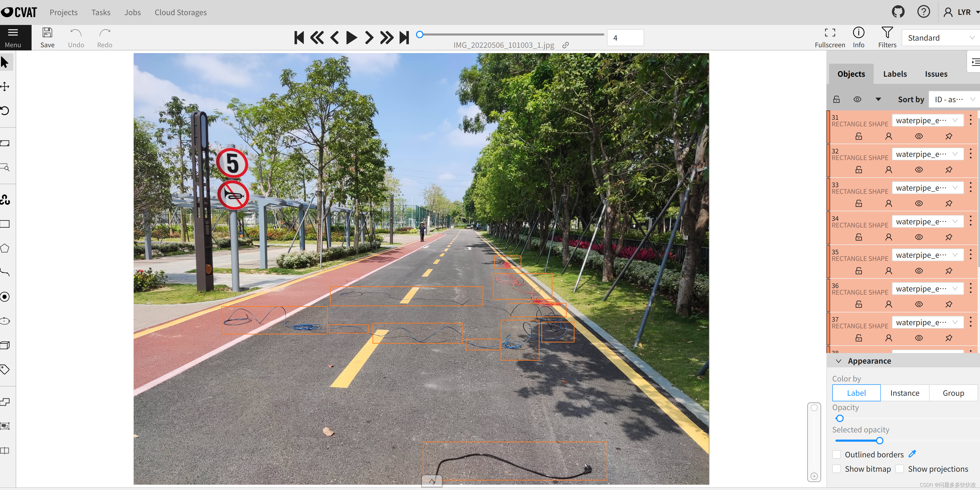Click the fit image tool
Image resolution: width=980 pixels, height=490 pixels.
click(5, 143)
